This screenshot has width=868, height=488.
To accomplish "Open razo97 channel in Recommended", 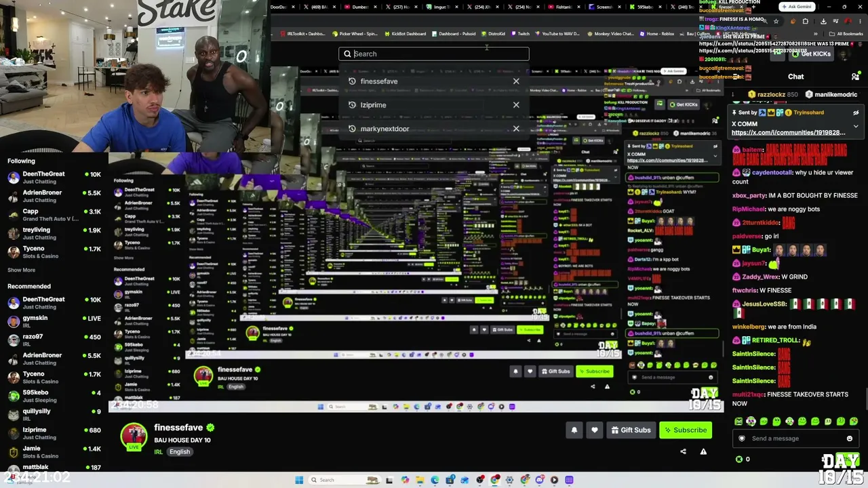I will pyautogui.click(x=54, y=340).
